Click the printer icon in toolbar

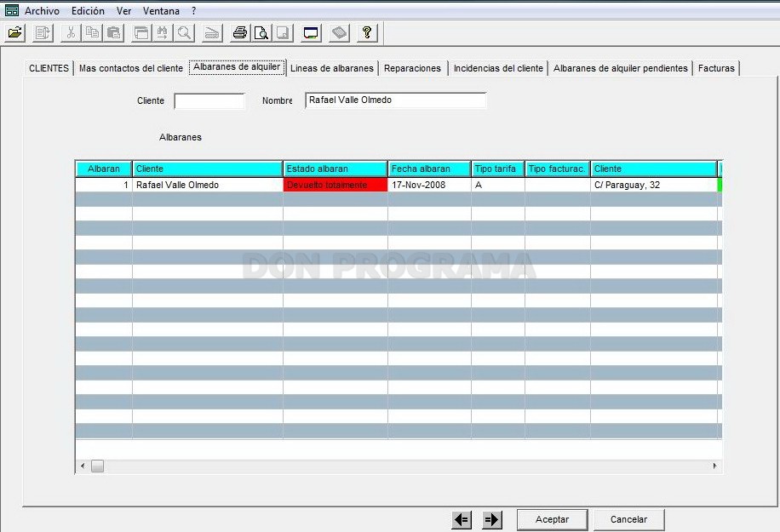(x=240, y=33)
